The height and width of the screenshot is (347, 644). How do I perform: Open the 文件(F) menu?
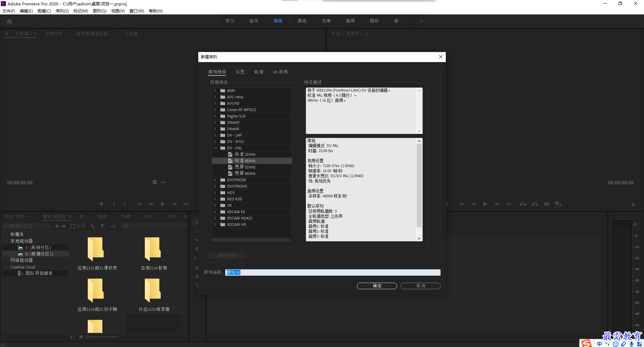[9, 11]
